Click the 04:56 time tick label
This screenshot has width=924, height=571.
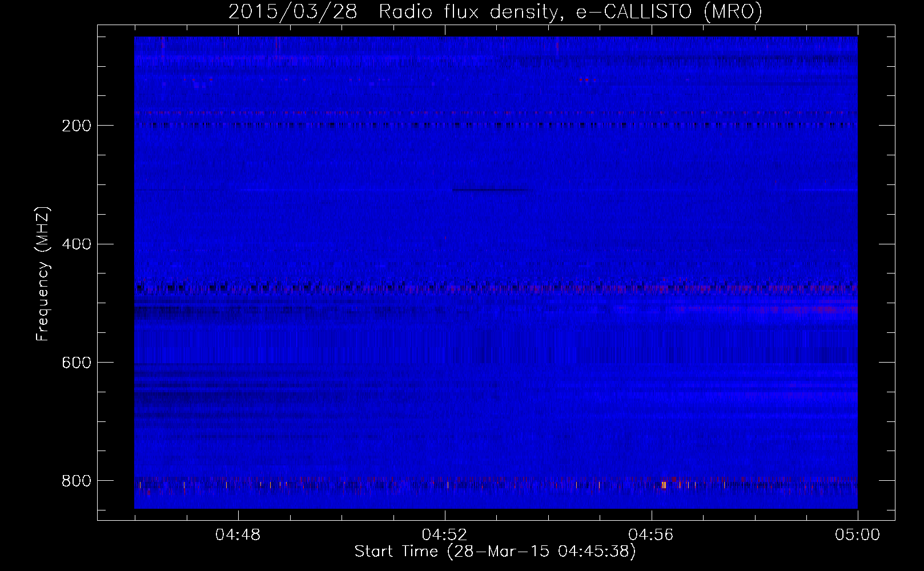(651, 535)
